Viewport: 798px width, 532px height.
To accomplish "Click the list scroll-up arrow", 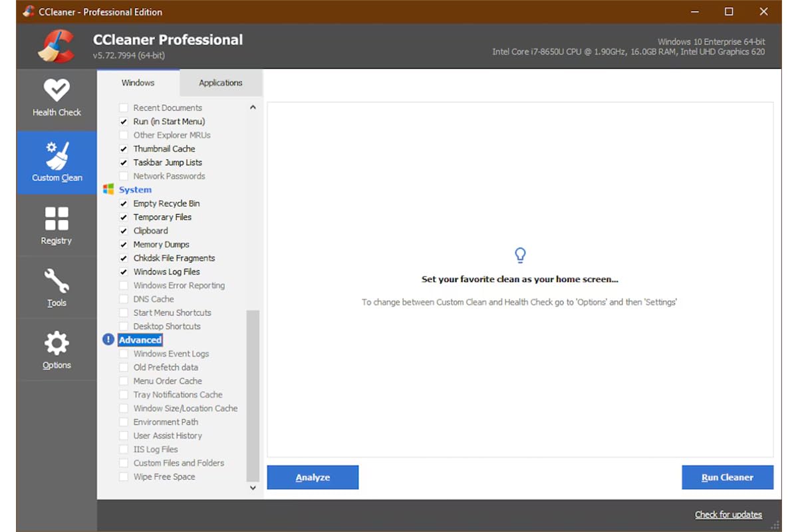I will (x=253, y=107).
